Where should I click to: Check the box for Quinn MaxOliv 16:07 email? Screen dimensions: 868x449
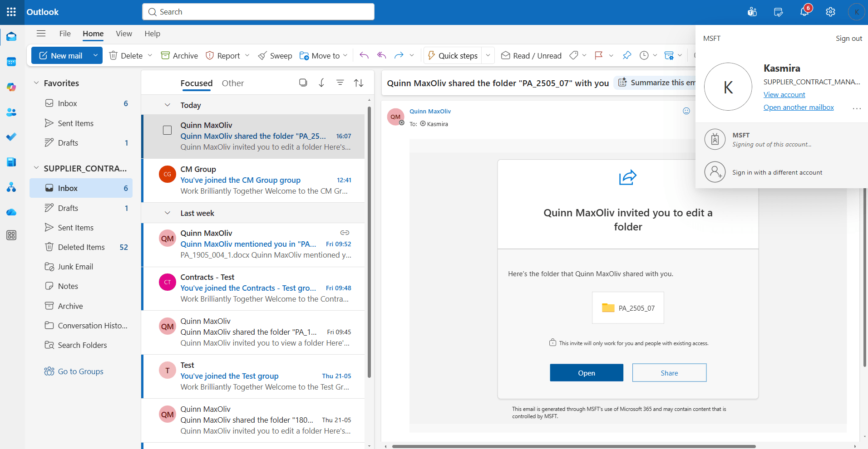pos(167,130)
